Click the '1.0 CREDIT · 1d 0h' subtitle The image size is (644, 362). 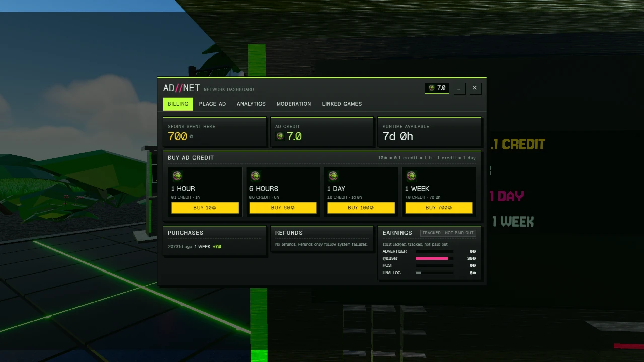pos(344,197)
